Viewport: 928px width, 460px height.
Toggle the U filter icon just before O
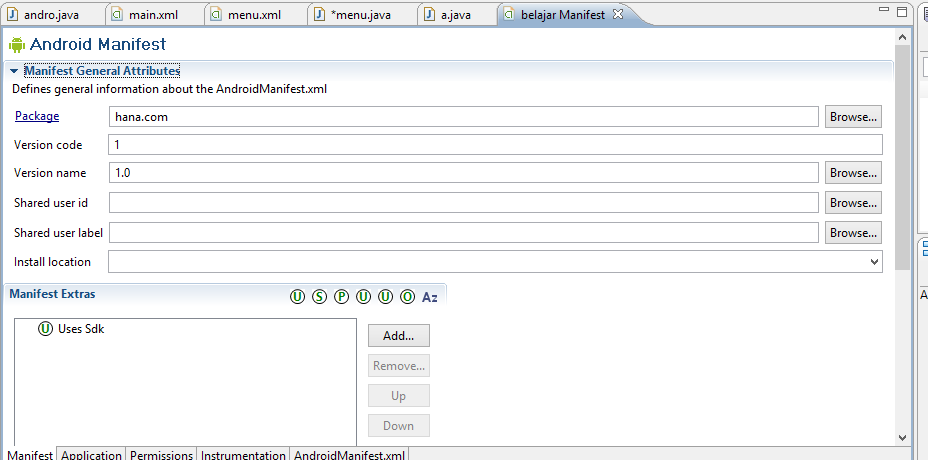pyautogui.click(x=385, y=297)
